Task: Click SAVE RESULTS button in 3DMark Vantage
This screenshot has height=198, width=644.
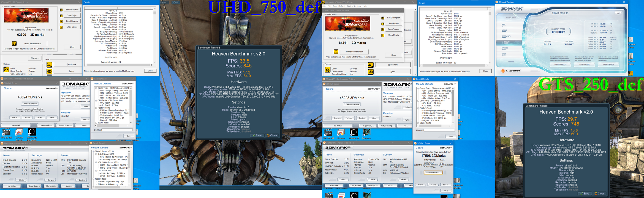Action: click(585, 65)
